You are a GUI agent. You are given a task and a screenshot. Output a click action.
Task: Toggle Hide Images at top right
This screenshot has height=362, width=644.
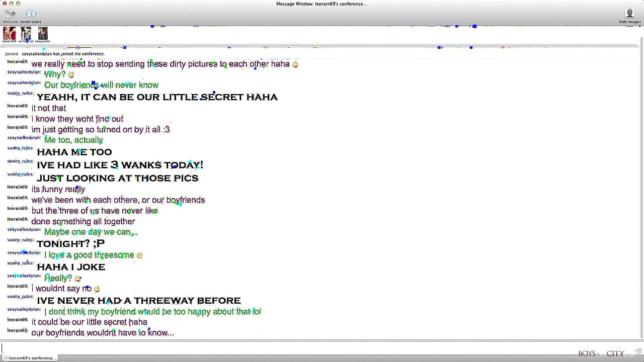click(x=629, y=16)
